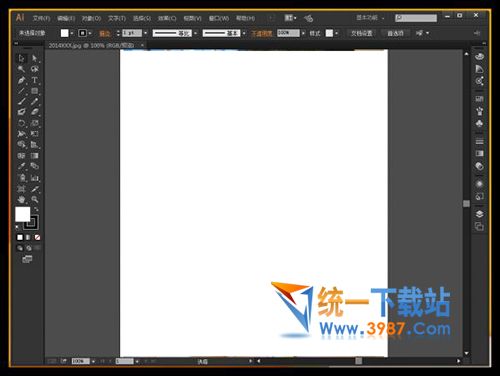Viewport: 500px width, 376px height.
Task: Open the first menu next to the Ai logo
Action: [x=41, y=18]
